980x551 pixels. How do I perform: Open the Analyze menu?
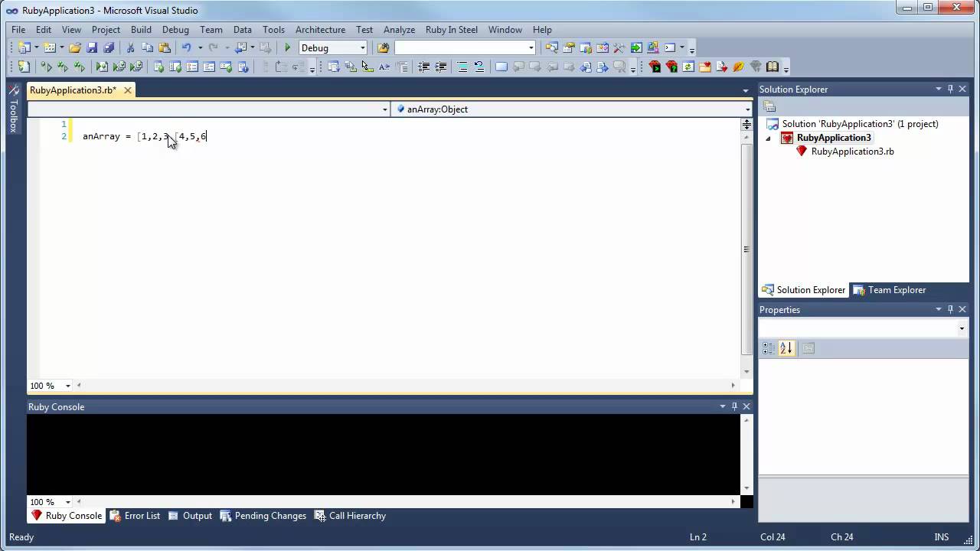pos(399,29)
